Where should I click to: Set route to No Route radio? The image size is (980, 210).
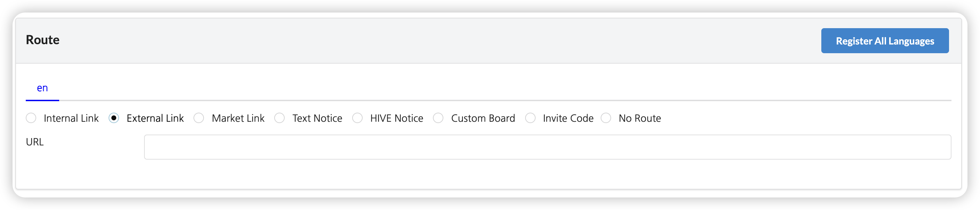[x=606, y=118]
